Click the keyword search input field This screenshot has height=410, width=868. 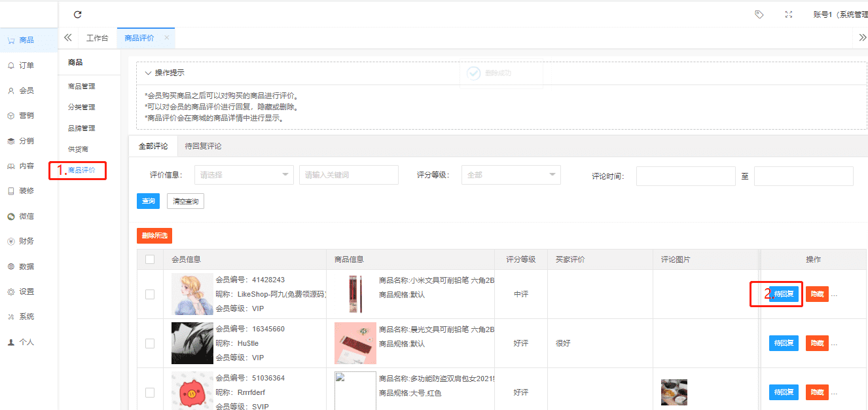pos(348,175)
